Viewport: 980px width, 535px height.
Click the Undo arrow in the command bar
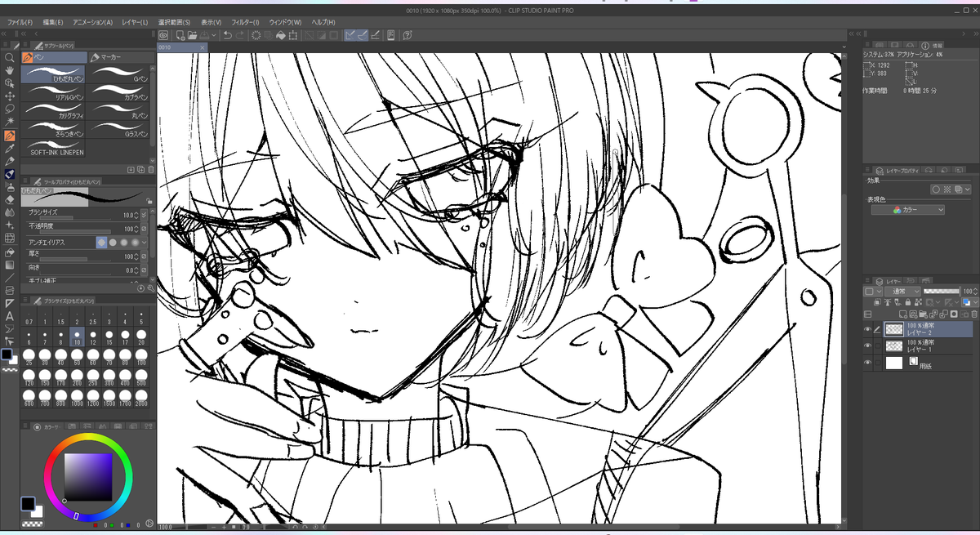point(227,35)
